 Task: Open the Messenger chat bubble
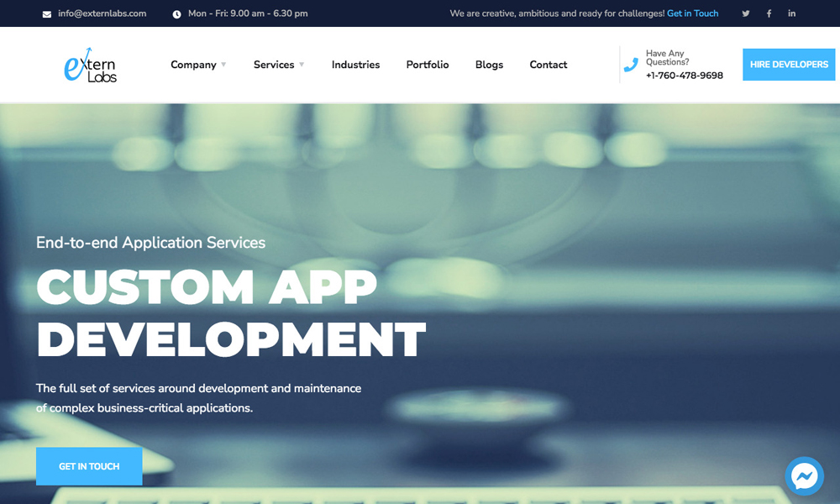804,476
